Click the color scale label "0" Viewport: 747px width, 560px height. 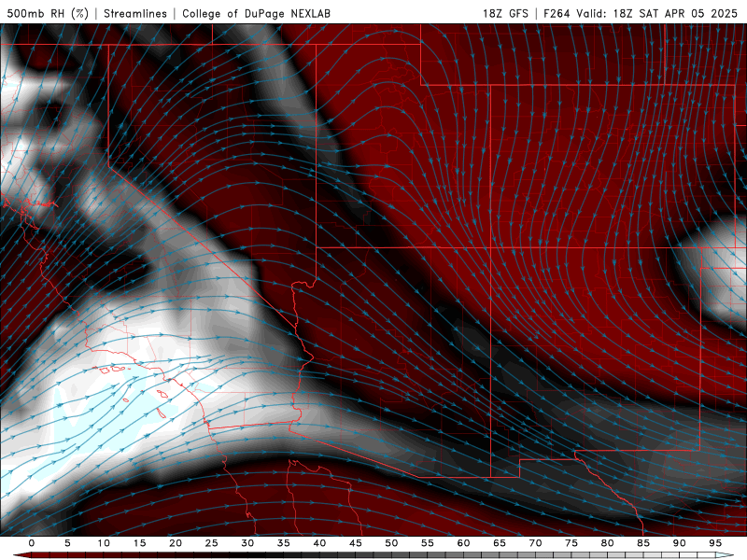(32, 543)
